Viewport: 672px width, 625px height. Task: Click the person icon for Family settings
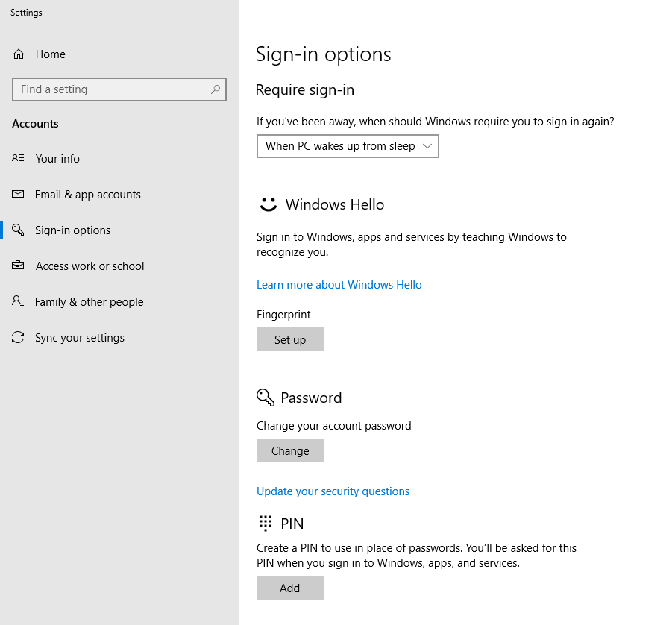pos(19,301)
